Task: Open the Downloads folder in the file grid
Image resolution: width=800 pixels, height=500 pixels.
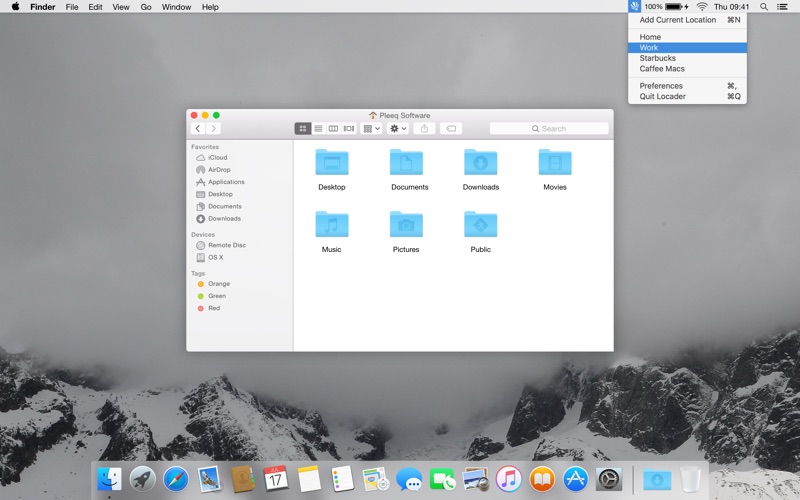Action: 480,163
